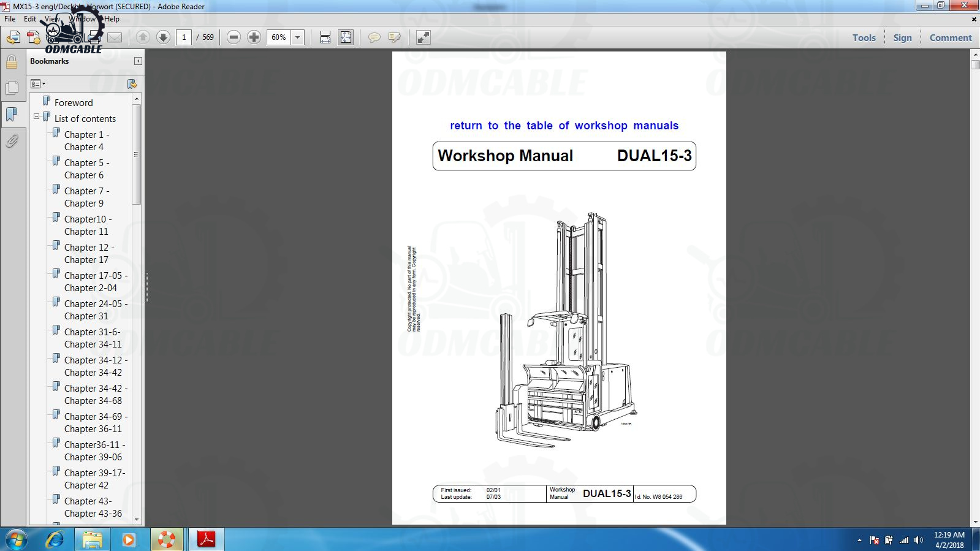Open bookmark Chapter 43- Chapter 43-36

point(93,507)
